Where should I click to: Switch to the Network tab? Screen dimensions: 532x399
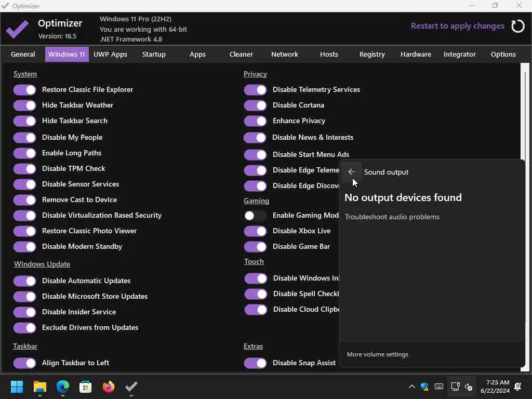[x=285, y=54]
